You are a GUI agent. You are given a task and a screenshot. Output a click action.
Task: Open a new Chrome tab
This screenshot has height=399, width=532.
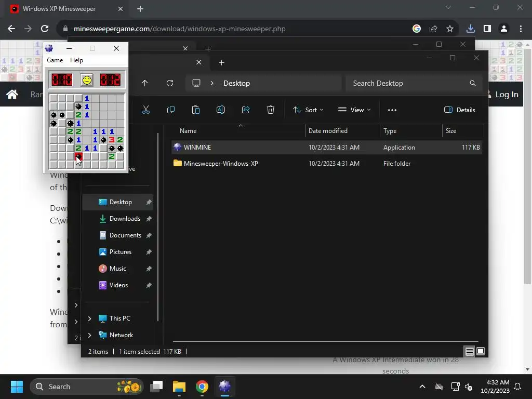[140, 9]
